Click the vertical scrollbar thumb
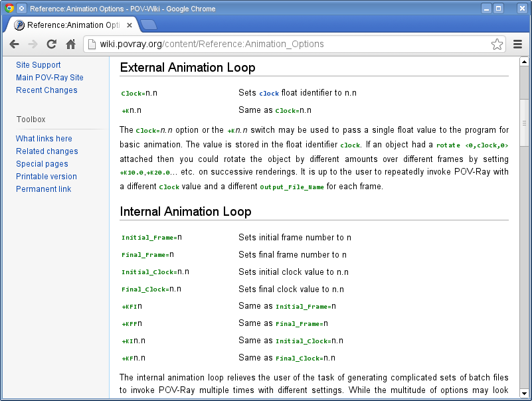 coord(524,123)
